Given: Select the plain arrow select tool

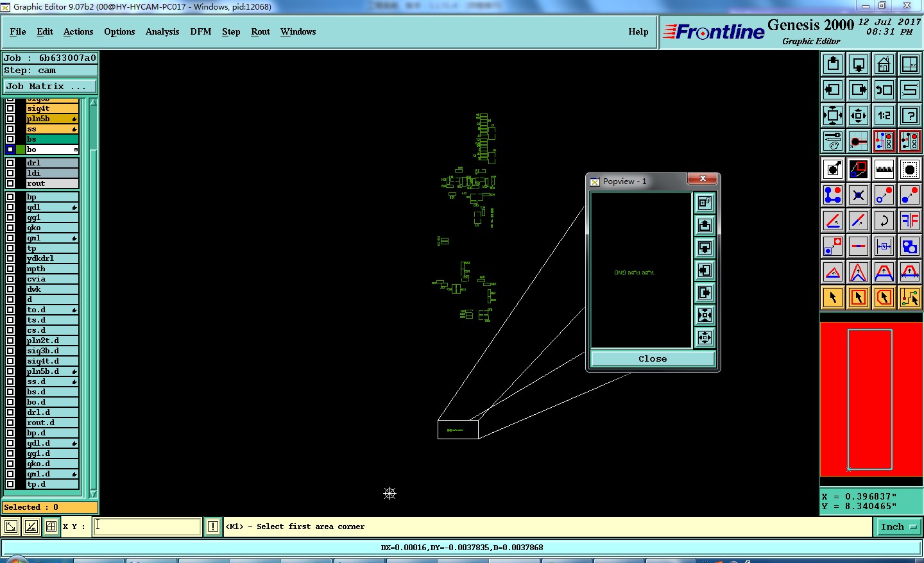Looking at the screenshot, I should click(x=833, y=298).
